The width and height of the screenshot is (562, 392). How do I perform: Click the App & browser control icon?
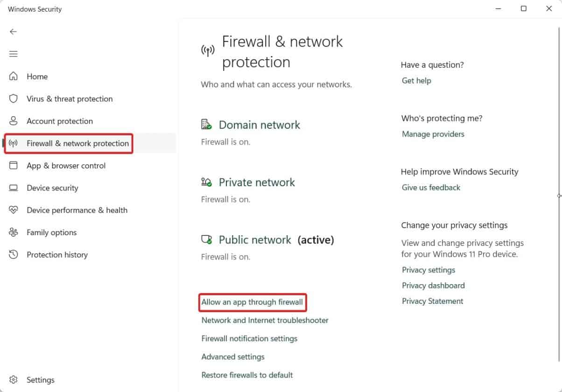14,166
